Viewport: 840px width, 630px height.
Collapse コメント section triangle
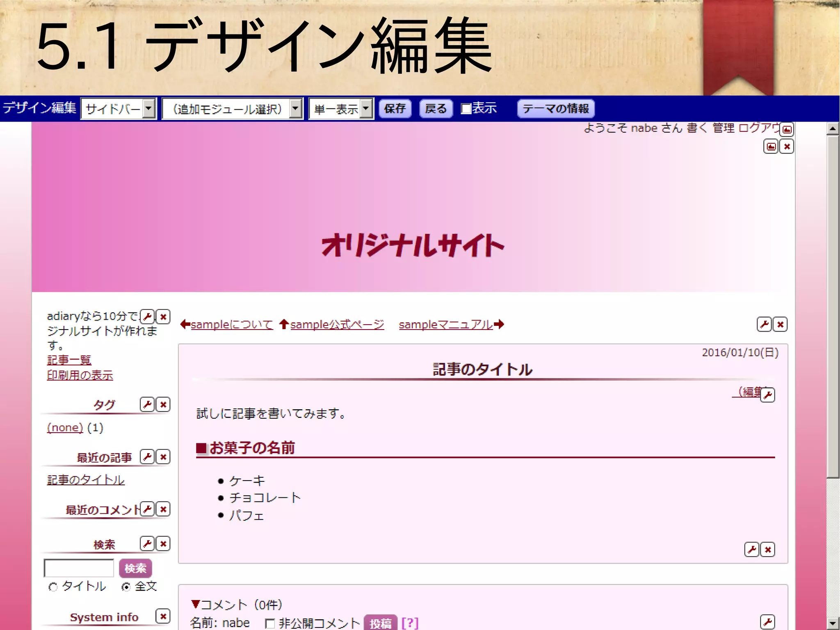[196, 604]
